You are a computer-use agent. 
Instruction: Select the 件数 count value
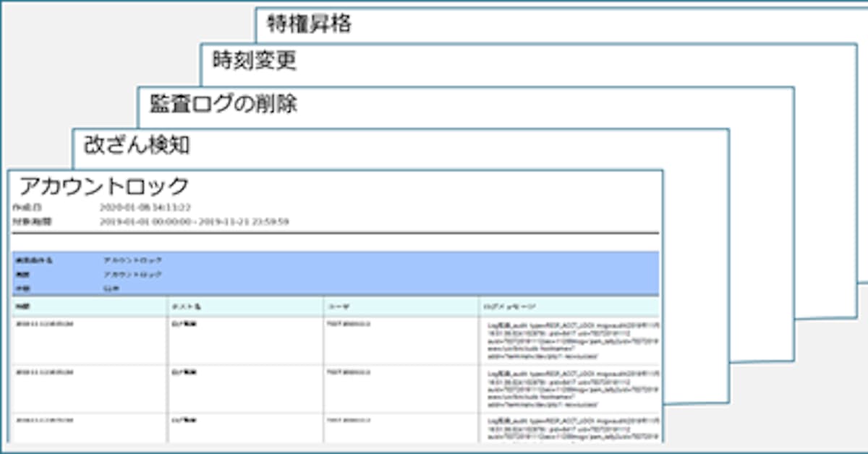111,288
